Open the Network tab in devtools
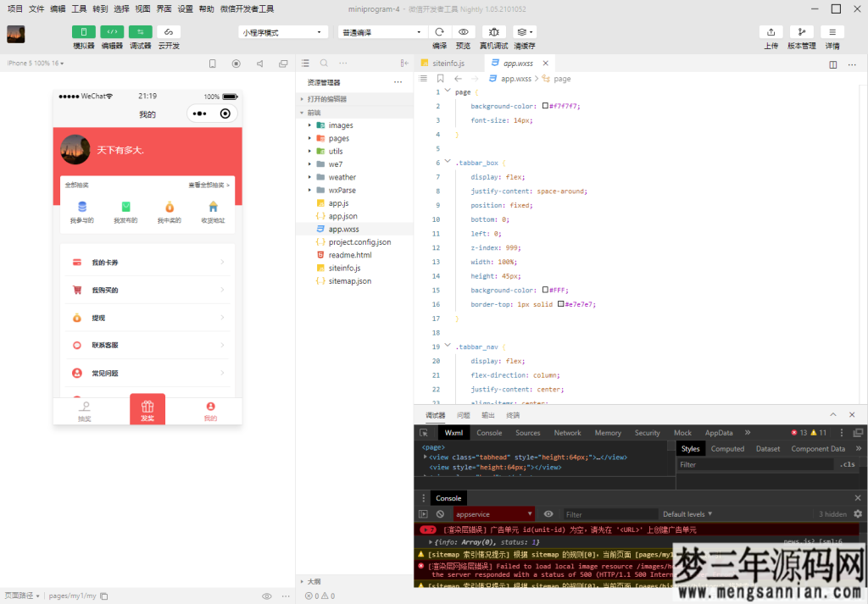 (567, 433)
